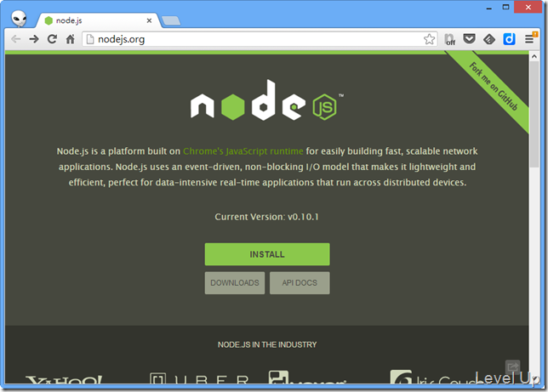Open the blue 'd' extension
This screenshot has width=548, height=392.
tap(509, 39)
